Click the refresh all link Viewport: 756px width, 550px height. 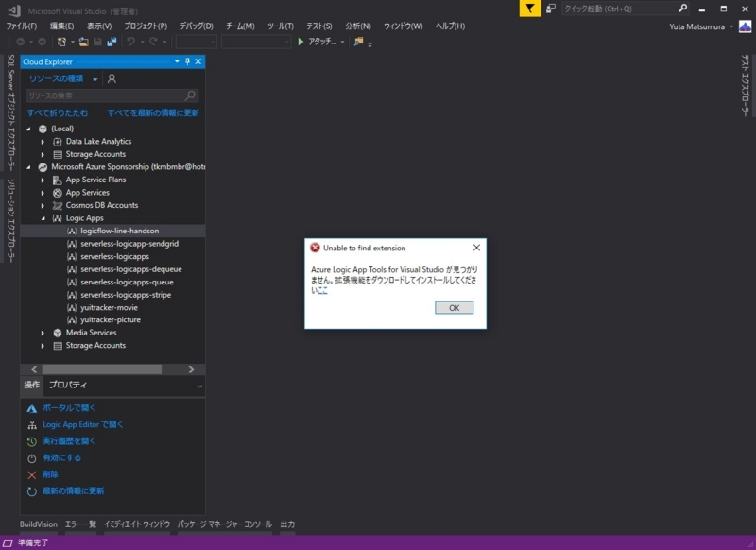153,112
